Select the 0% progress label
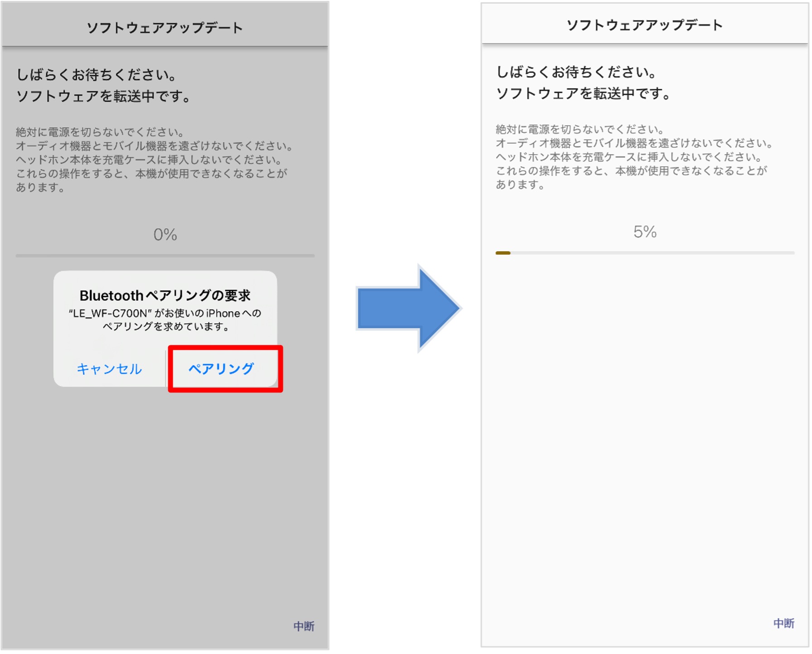This screenshot has height=654, width=812. (x=165, y=235)
